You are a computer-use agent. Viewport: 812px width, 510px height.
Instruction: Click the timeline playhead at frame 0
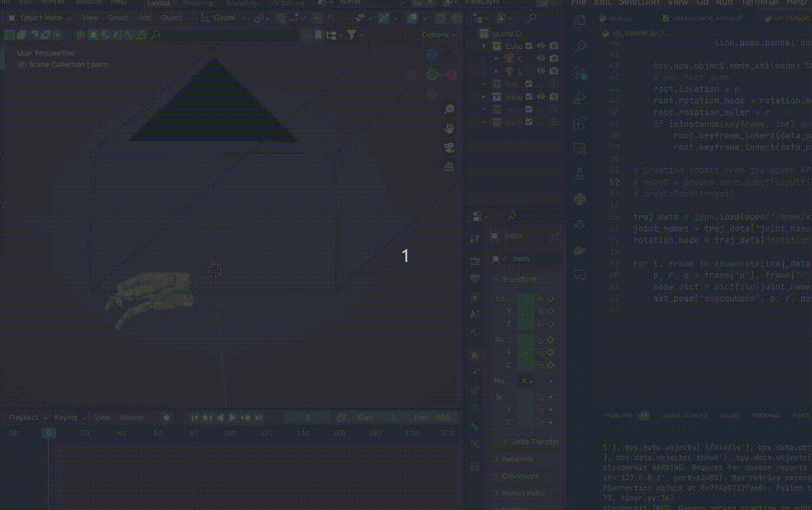(49, 433)
